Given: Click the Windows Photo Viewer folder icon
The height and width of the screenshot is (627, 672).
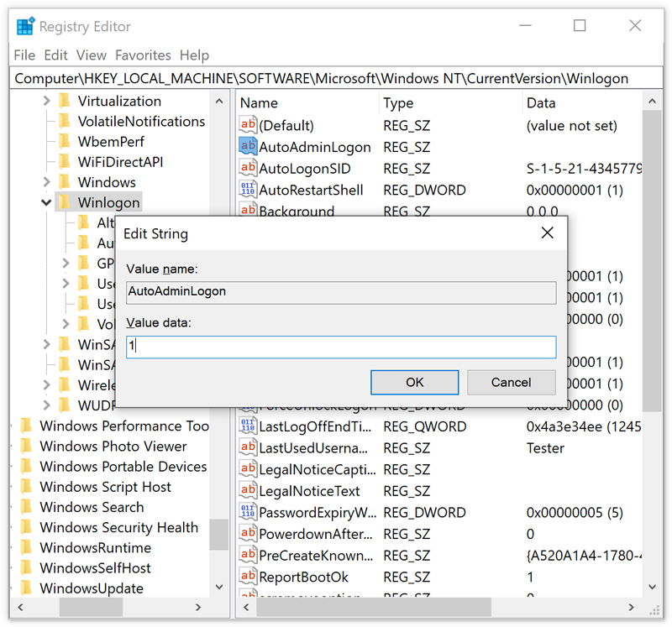Looking at the screenshot, I should tap(27, 446).
